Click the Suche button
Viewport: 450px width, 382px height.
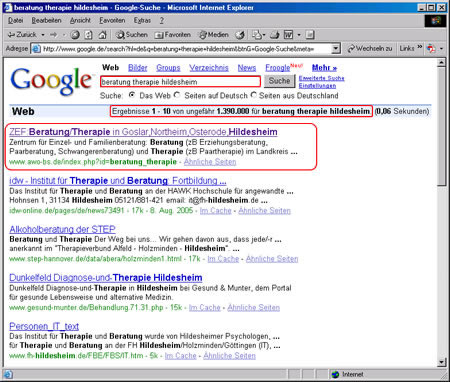[279, 81]
